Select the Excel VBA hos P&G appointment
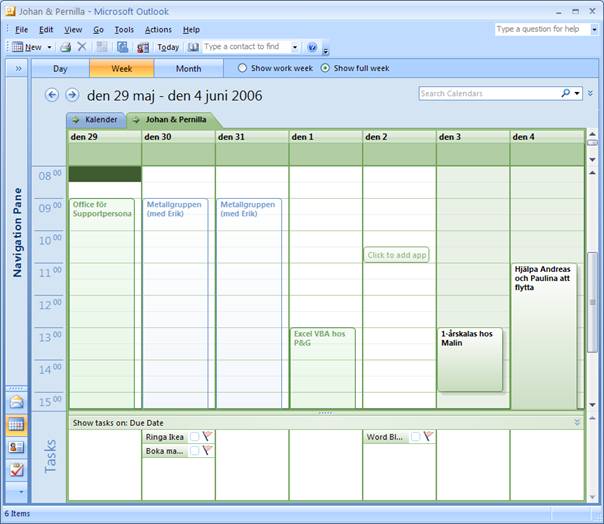604x524 pixels. [x=322, y=368]
